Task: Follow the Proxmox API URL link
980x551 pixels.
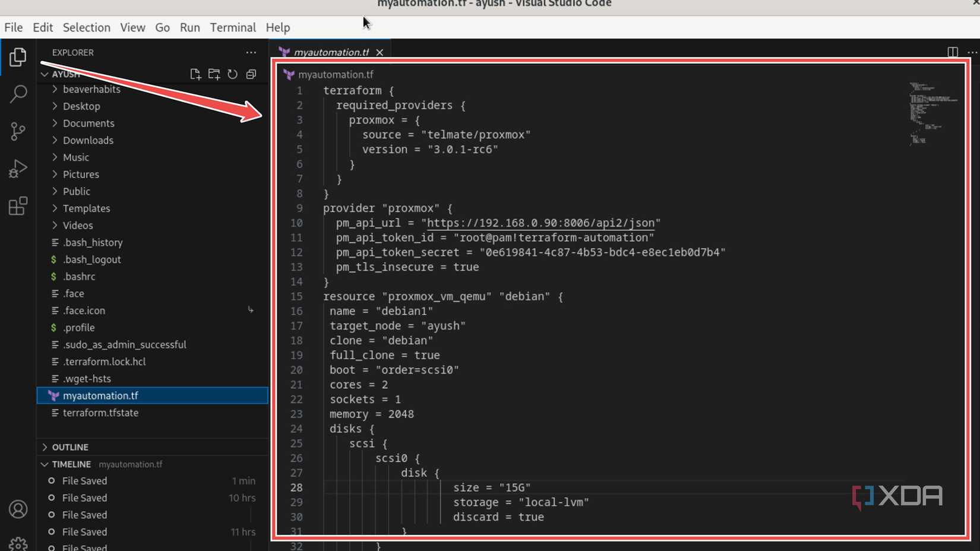Action: (x=539, y=223)
